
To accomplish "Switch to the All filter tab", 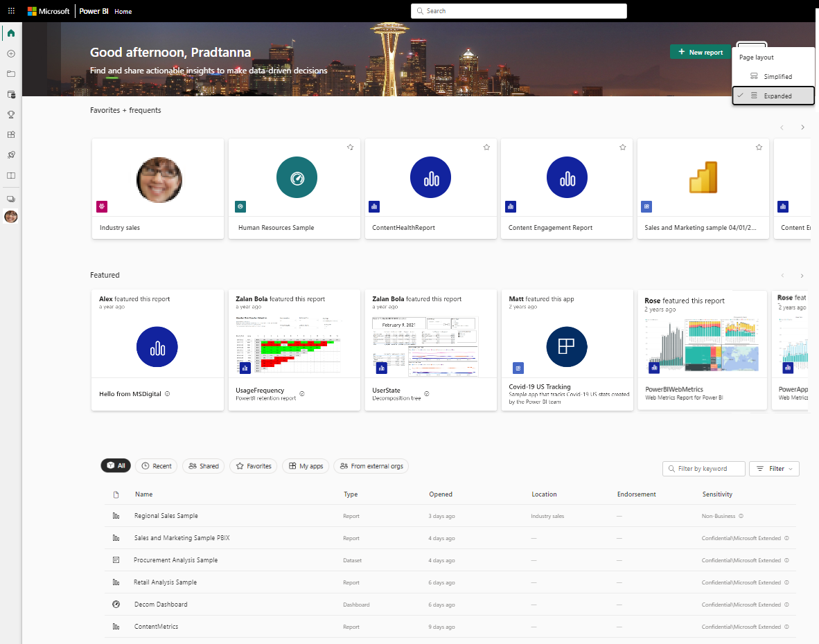I will (x=116, y=465).
